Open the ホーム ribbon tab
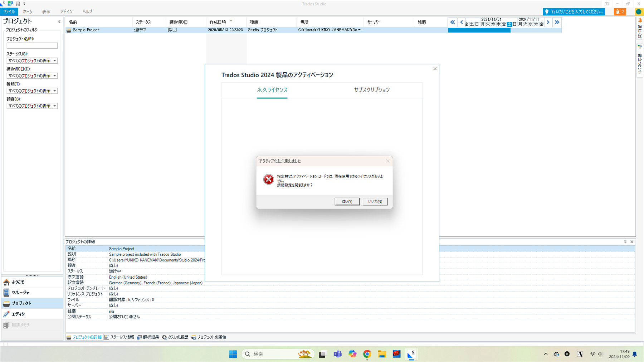The image size is (644, 362). click(28, 11)
